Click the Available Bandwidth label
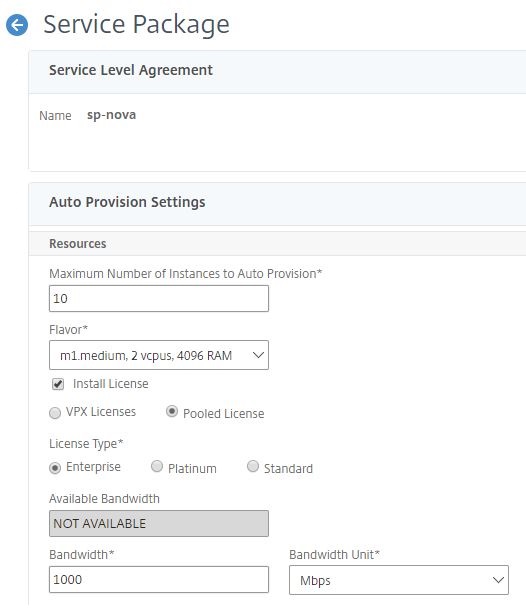Viewport: 526px width, 615px height. (x=104, y=499)
